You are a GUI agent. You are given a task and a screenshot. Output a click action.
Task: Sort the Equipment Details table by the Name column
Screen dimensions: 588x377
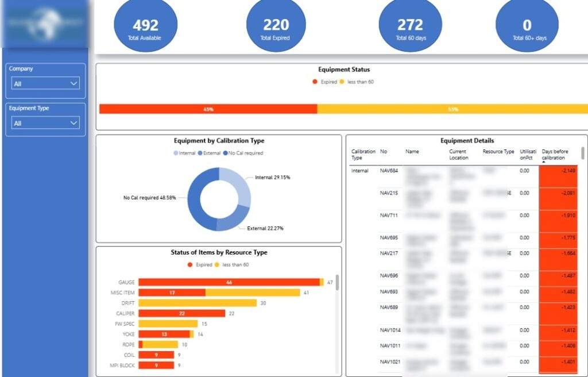click(413, 151)
